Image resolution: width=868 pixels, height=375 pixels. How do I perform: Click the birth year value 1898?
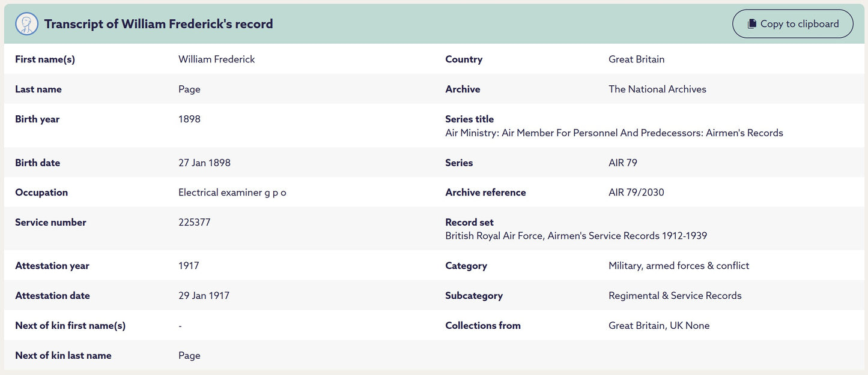point(189,119)
